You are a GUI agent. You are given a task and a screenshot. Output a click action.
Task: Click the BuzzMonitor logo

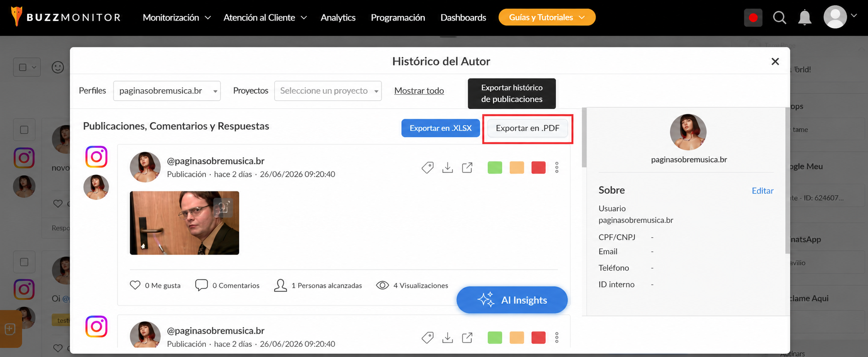click(x=65, y=17)
